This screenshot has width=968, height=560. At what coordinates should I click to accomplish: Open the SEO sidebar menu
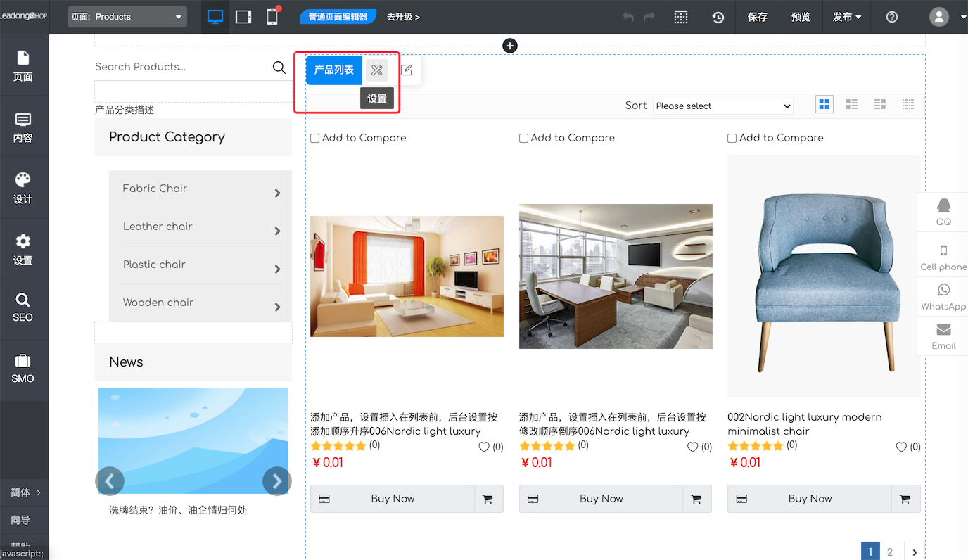tap(23, 307)
